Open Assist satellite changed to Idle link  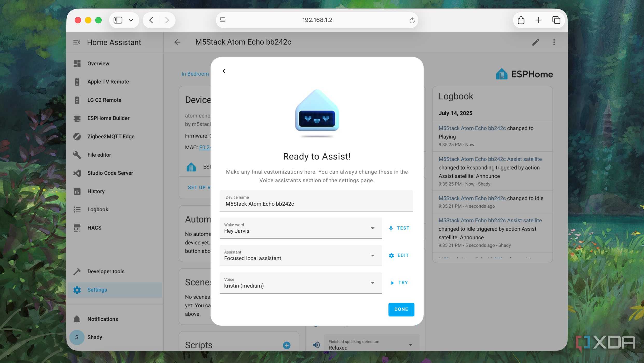490,221
